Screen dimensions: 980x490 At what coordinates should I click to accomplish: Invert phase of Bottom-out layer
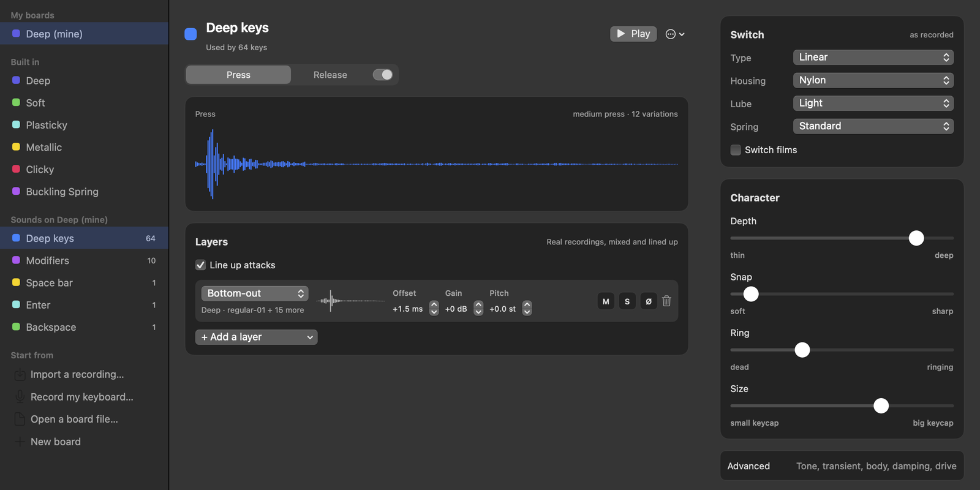[649, 301]
